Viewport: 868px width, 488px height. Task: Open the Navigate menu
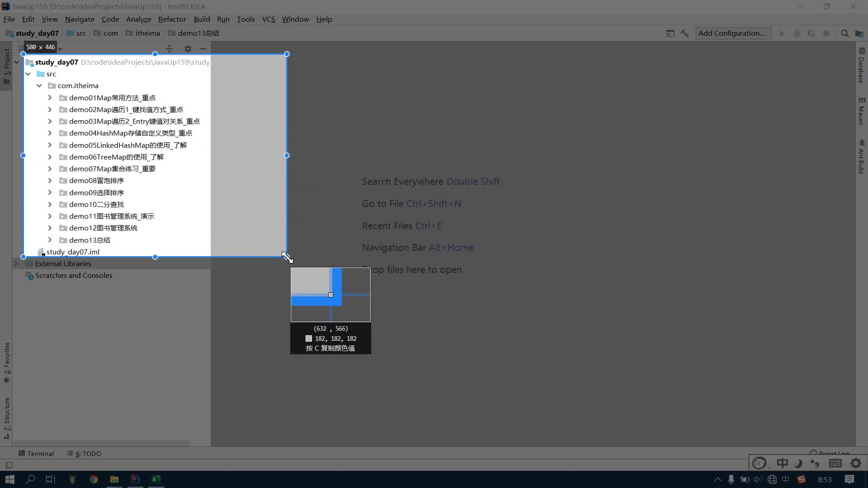[79, 19]
